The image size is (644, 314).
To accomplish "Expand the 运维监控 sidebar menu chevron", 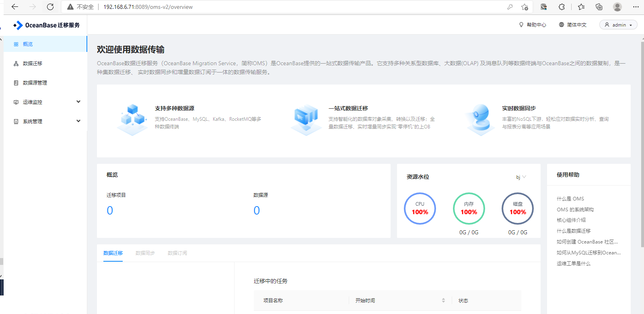I will tap(78, 102).
